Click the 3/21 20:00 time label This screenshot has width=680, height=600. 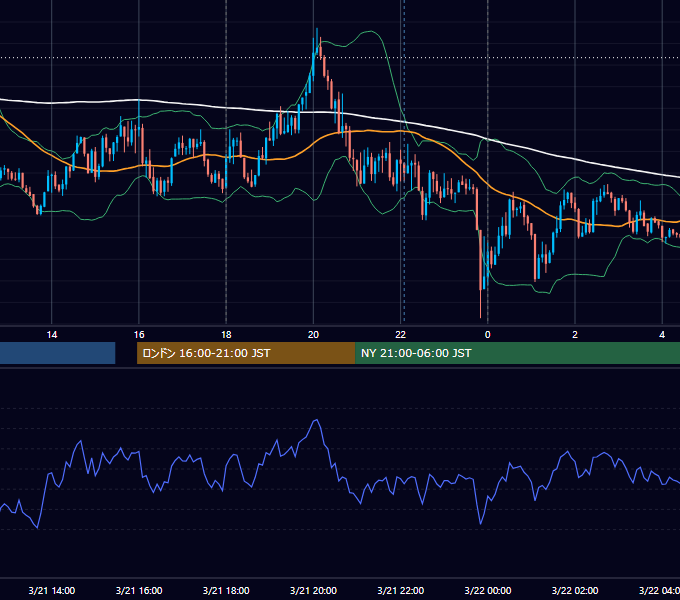[x=313, y=590]
